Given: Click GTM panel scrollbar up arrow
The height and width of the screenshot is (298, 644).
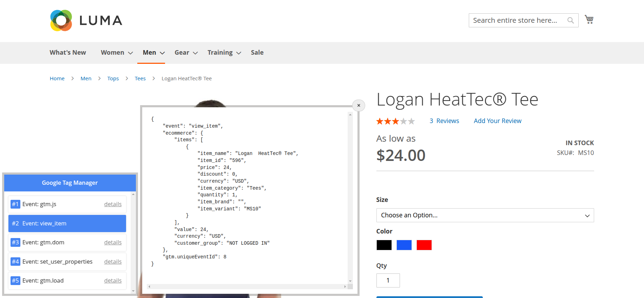Looking at the screenshot, I should pyautogui.click(x=133, y=194).
